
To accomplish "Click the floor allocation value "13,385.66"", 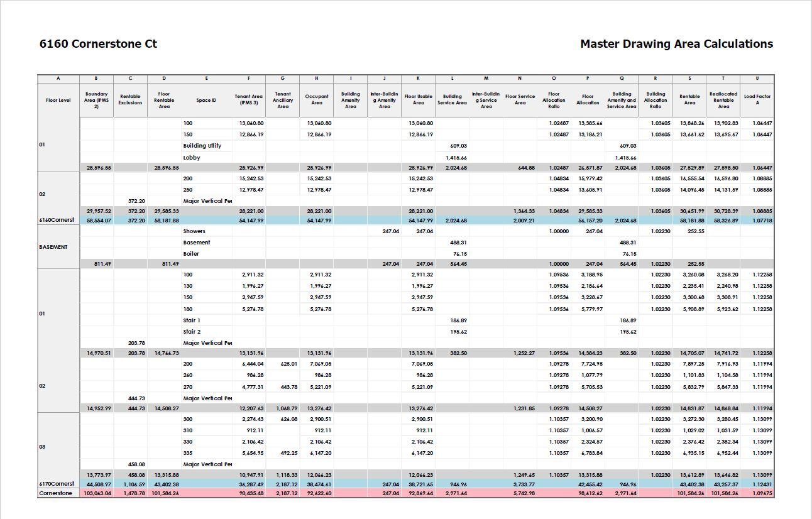I will point(590,123).
